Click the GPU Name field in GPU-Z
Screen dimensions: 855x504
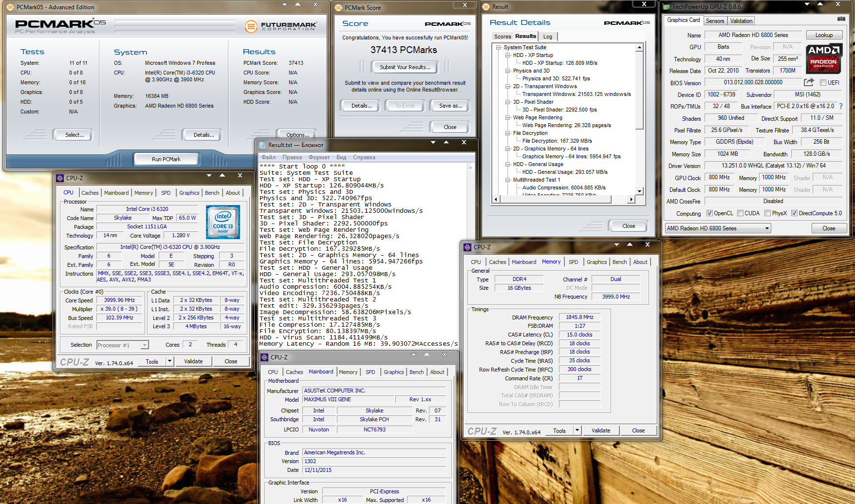(753, 35)
